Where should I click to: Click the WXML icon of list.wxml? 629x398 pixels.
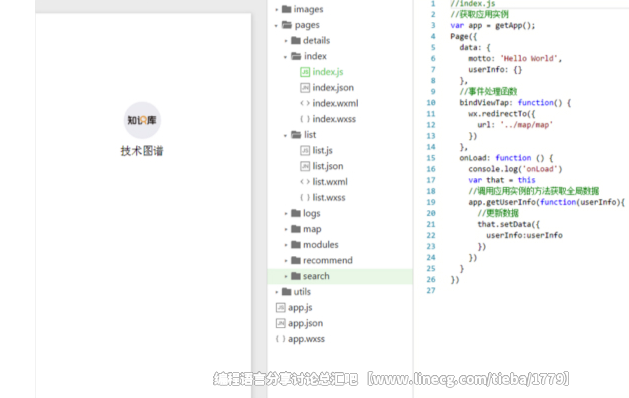pos(305,182)
